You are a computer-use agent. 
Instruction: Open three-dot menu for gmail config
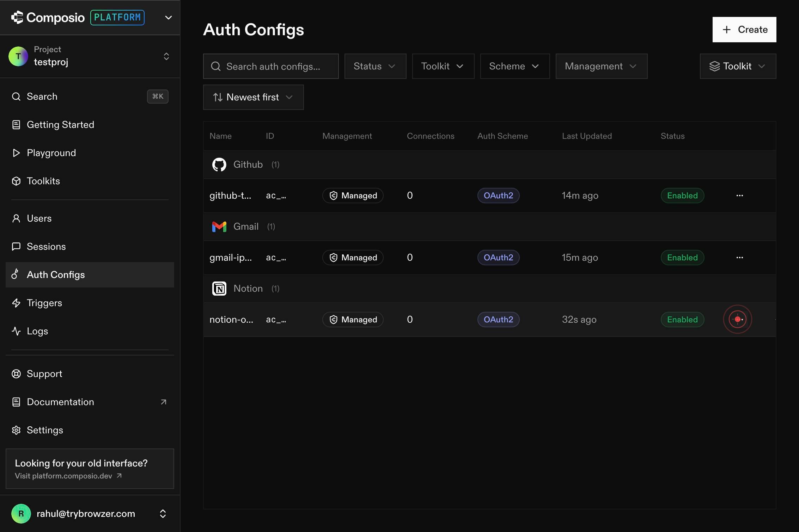pyautogui.click(x=740, y=258)
